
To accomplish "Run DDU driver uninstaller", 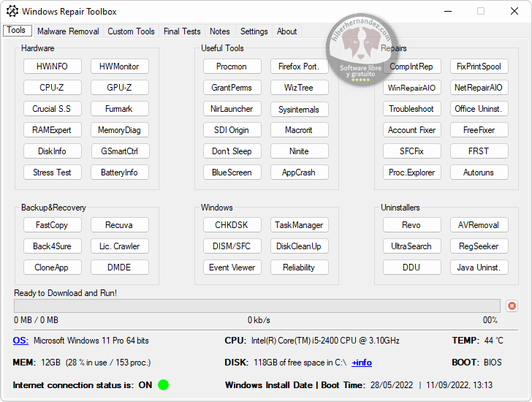I will point(412,268).
